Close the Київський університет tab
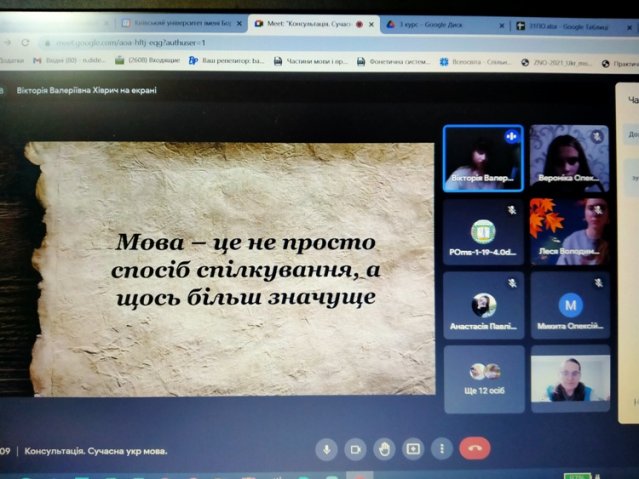Screen dimensions: 639x479 [239, 24]
